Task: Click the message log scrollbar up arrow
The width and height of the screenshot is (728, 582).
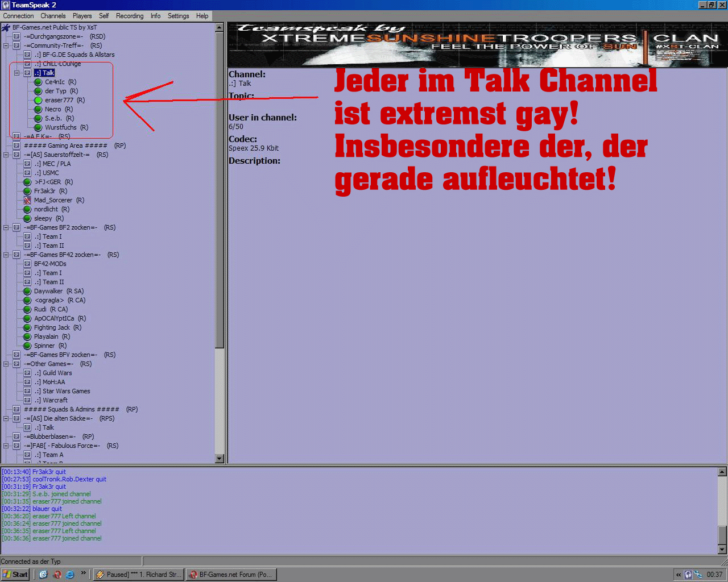Action: coord(722,472)
